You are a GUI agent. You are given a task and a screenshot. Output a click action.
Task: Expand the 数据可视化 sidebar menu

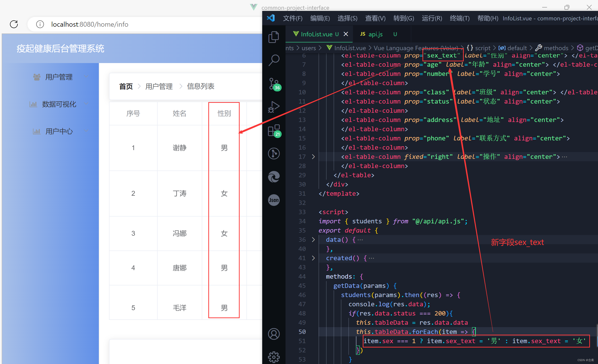coord(59,104)
